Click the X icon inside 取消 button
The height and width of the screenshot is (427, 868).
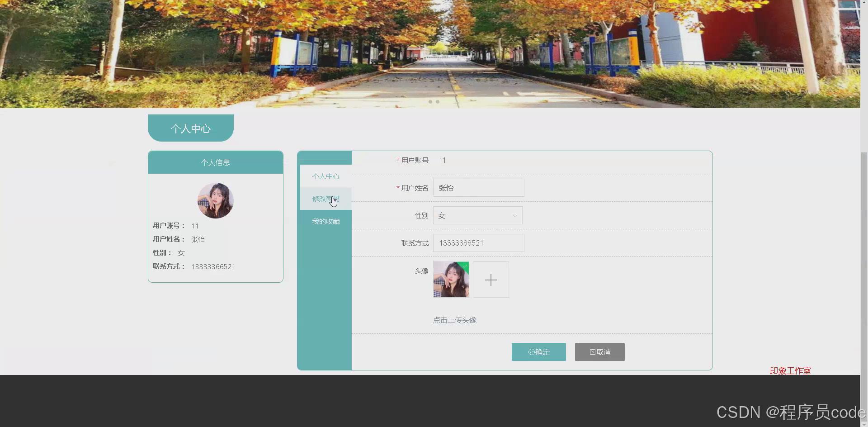coord(593,351)
